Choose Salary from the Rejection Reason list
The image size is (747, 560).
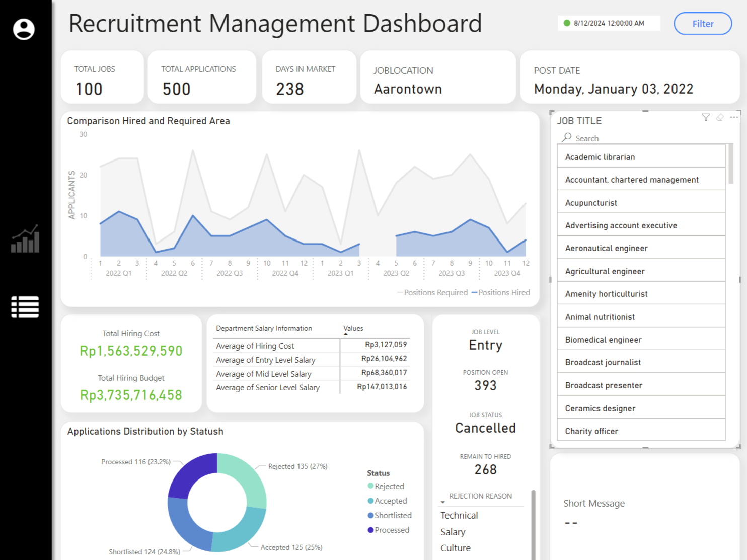[x=453, y=532]
